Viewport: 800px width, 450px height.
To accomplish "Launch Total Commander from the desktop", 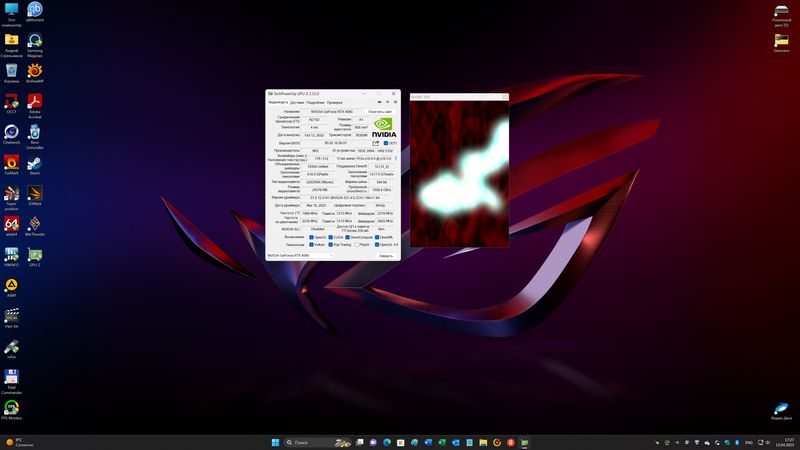I will (x=11, y=382).
